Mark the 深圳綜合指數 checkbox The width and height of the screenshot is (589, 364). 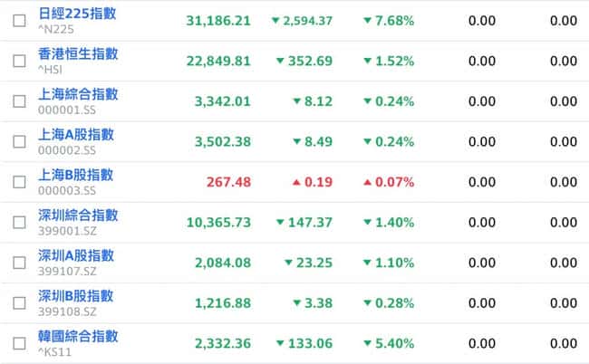19,222
